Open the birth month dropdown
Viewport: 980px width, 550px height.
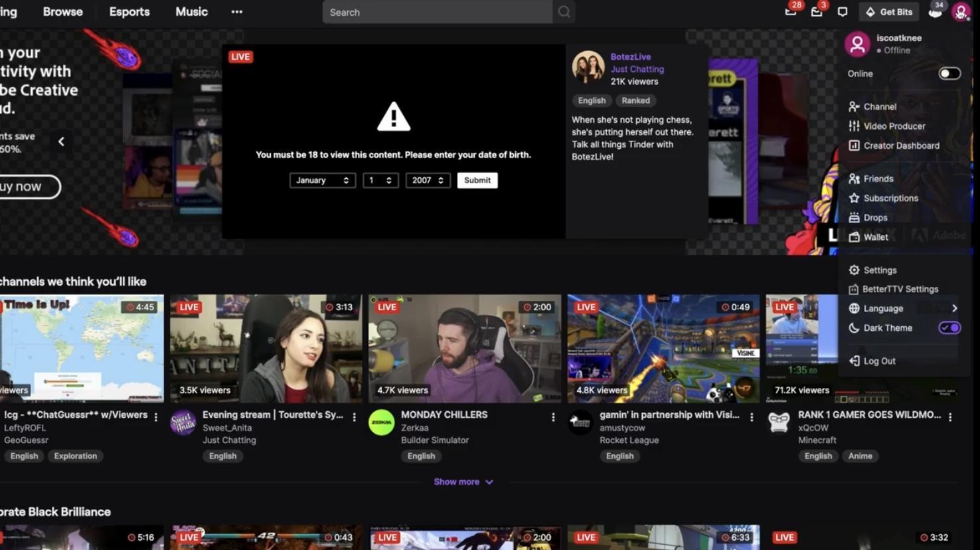323,181
